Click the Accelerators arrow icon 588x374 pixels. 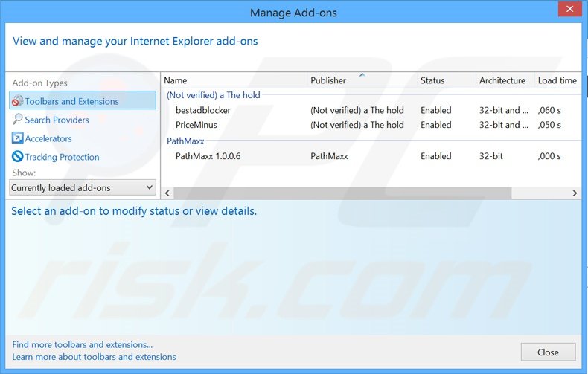(x=17, y=138)
